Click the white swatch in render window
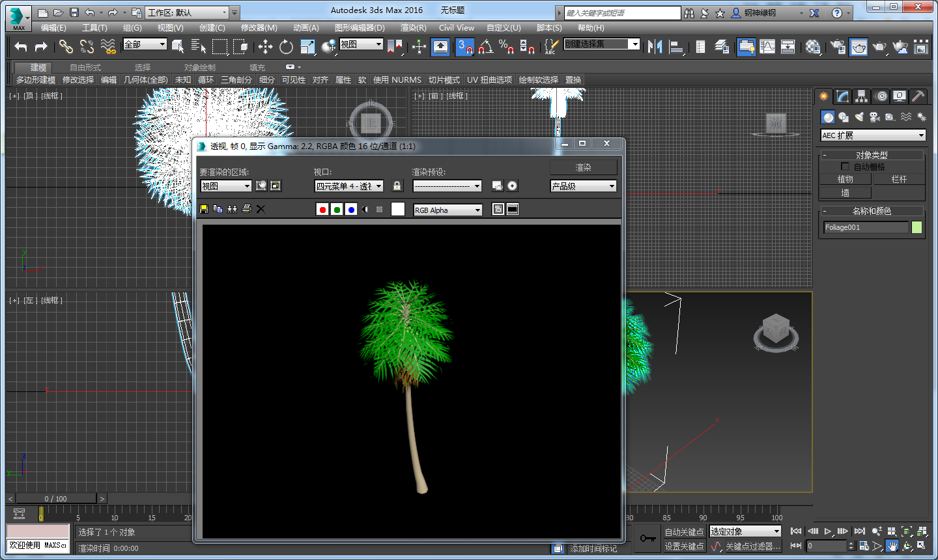The height and width of the screenshot is (560, 938). [x=398, y=209]
